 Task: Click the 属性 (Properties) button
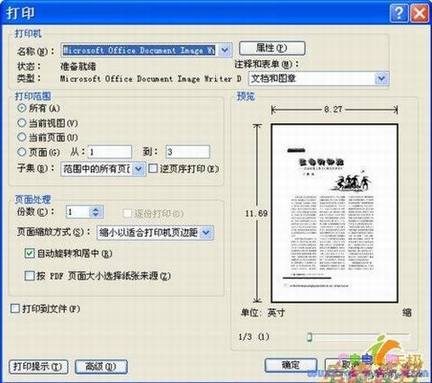(272, 48)
